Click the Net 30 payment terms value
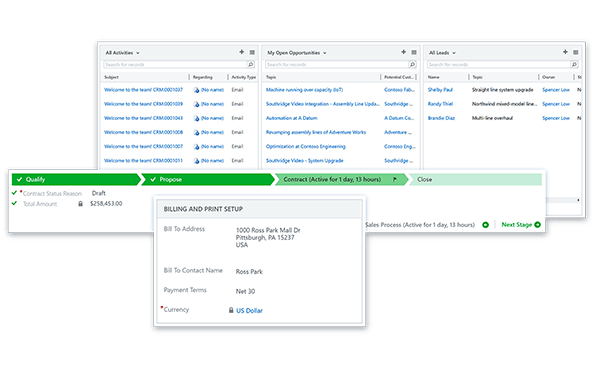The width and height of the screenshot is (594, 366). [x=245, y=291]
